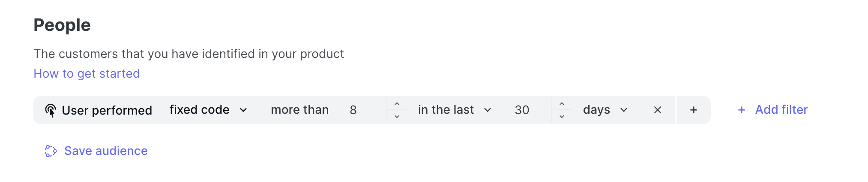Decrease the event count below 8

[x=397, y=116]
